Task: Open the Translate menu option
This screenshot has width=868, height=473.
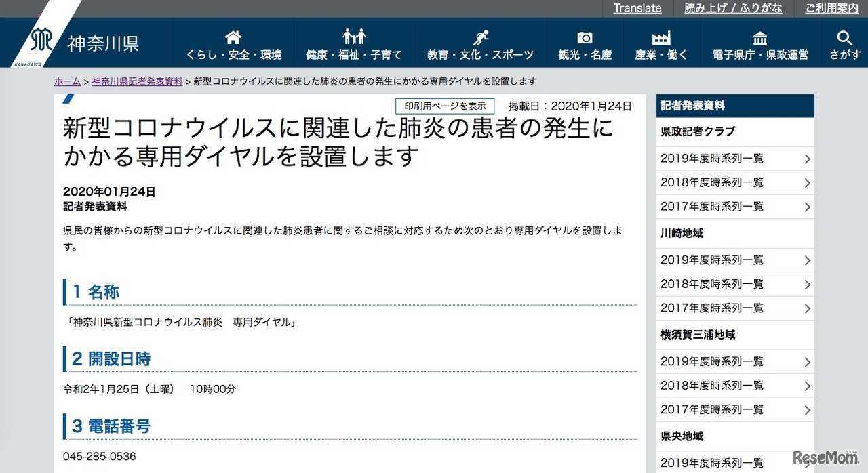Action: [637, 8]
